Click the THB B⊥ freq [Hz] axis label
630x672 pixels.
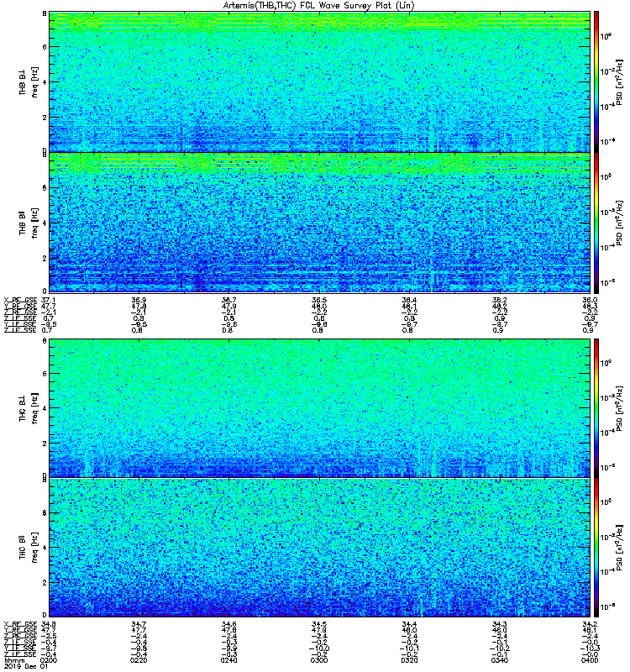tap(29, 81)
